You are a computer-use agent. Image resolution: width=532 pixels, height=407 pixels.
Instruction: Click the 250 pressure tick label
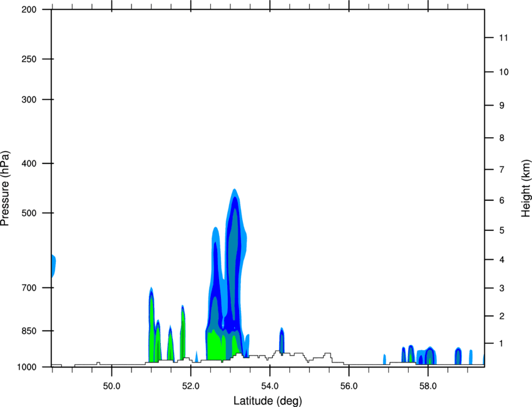click(29, 59)
